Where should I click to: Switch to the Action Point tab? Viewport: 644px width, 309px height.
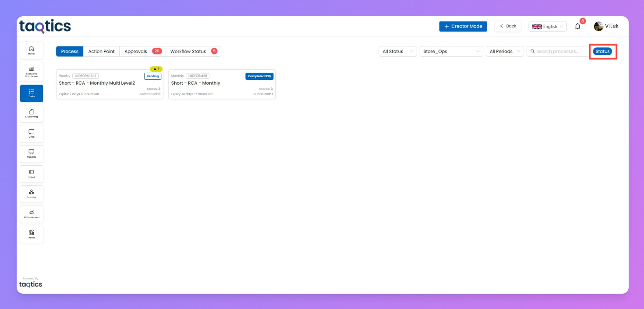[101, 51]
